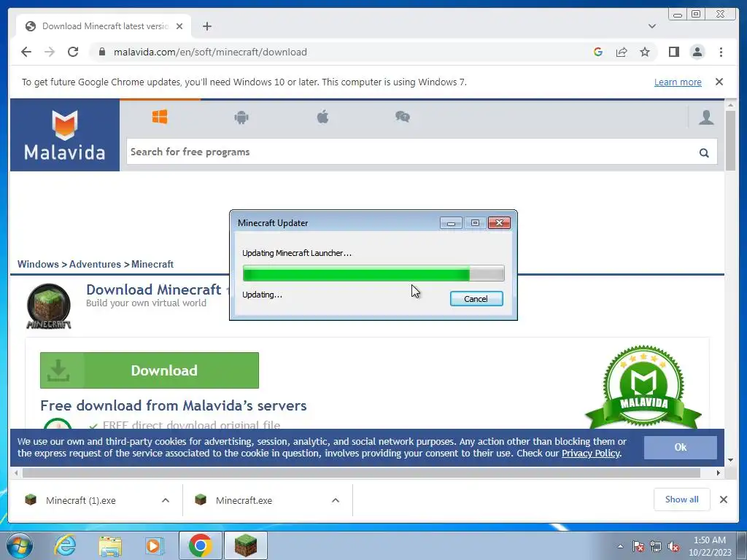Open Malavida user account icon
Viewport: 747px width, 560px height.
(x=706, y=117)
